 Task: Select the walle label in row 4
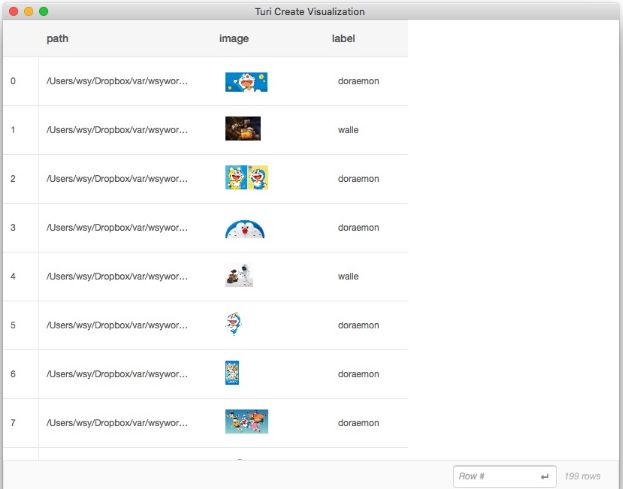pos(348,276)
